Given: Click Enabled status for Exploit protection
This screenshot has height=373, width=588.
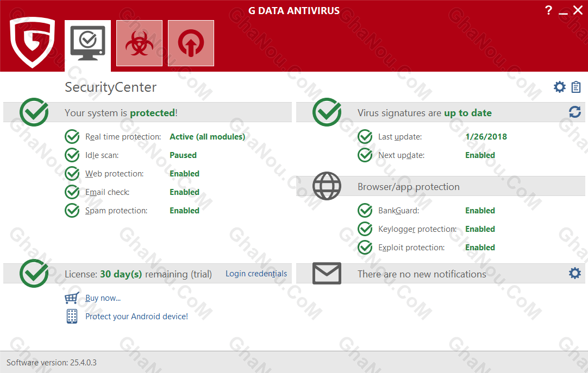Looking at the screenshot, I should pos(480,247).
